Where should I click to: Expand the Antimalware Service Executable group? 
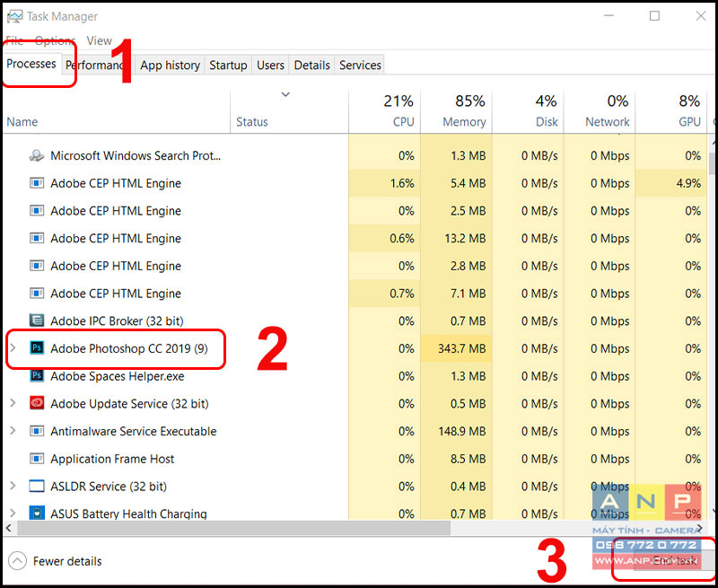(x=13, y=431)
